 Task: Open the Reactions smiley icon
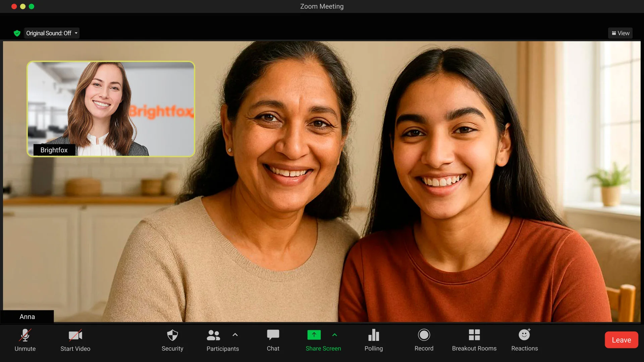point(524,335)
